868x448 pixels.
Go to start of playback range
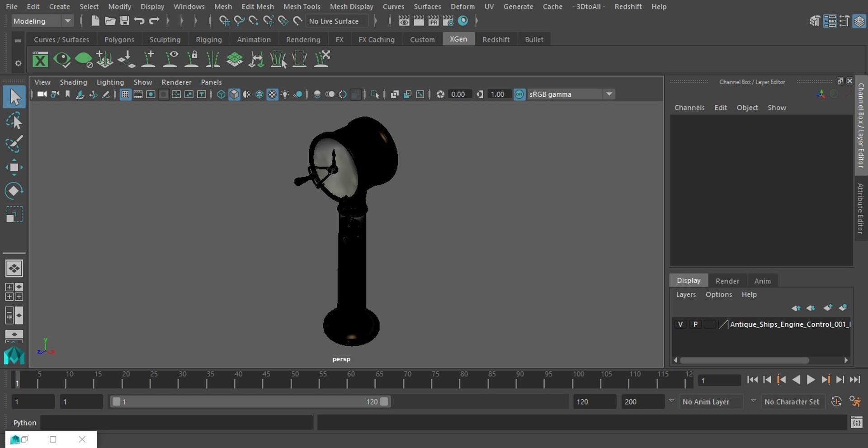click(x=752, y=380)
